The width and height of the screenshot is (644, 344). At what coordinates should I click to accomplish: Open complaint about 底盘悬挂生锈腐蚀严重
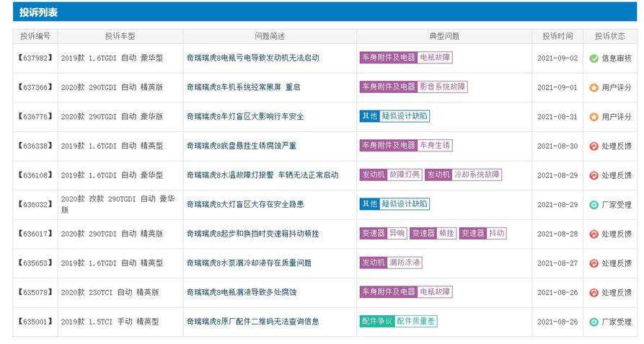[x=241, y=146]
